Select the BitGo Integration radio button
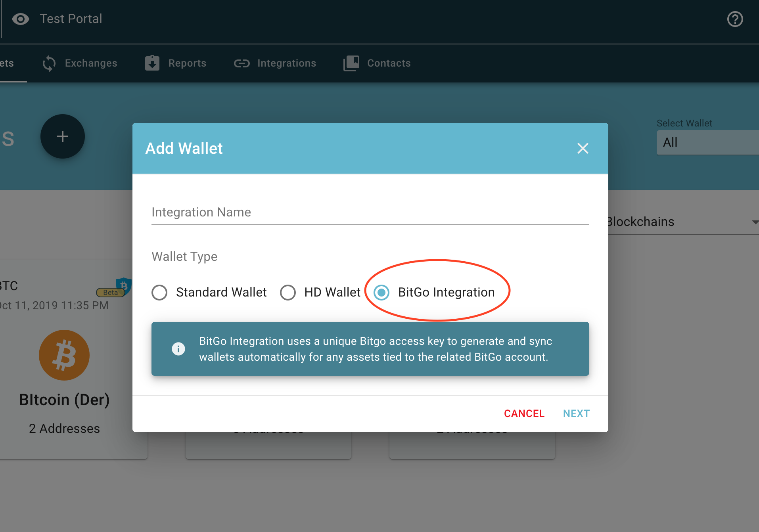Viewport: 759px width, 532px height. point(381,293)
